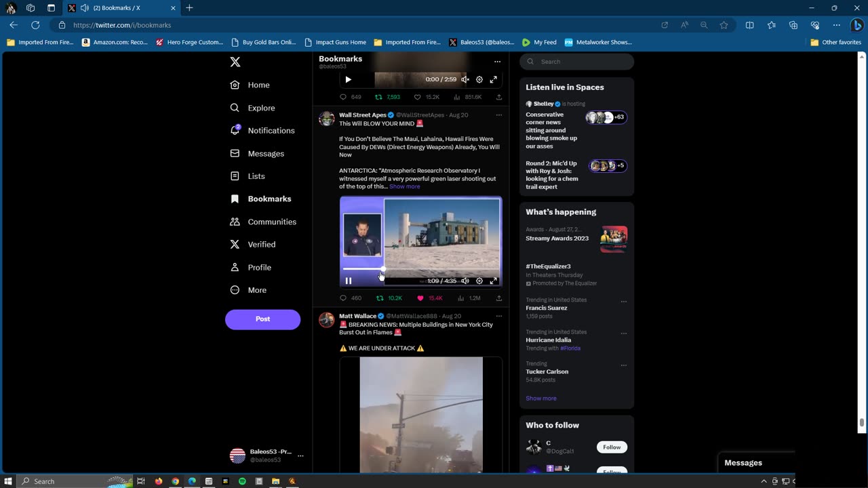The width and height of the screenshot is (868, 488).
Task: Open new browser tab
Action: pyautogui.click(x=189, y=8)
